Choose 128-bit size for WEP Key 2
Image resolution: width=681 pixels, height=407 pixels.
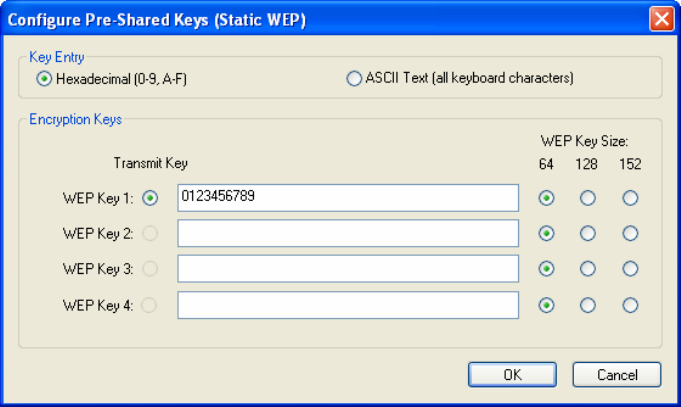(x=588, y=234)
